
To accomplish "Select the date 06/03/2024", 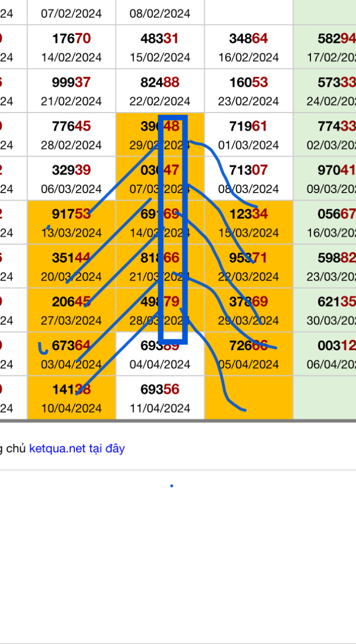I will (72, 189).
